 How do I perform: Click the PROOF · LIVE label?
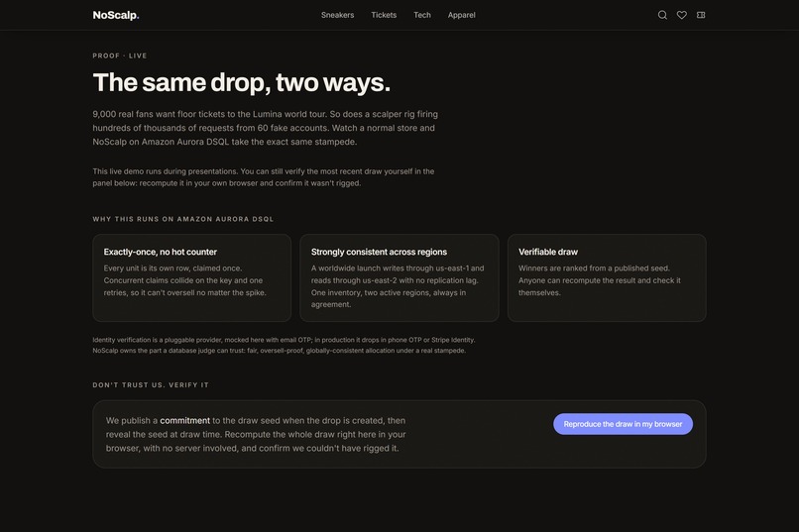pos(120,56)
